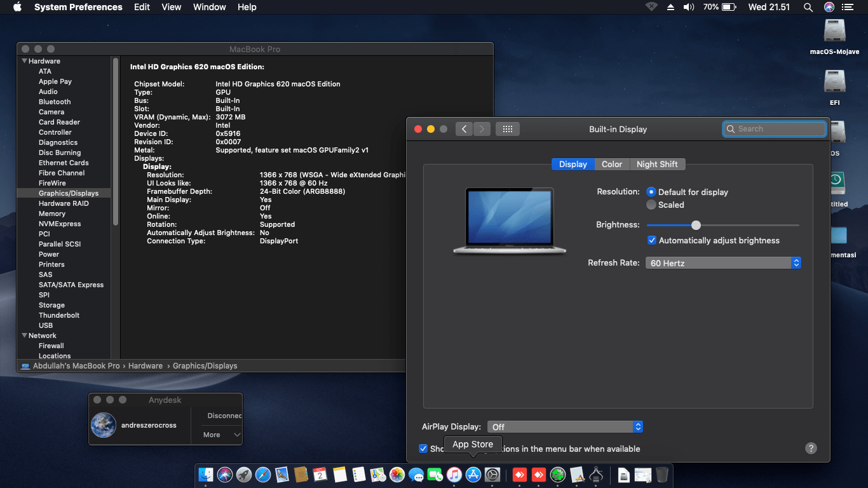Open the AirPlay Display dropdown

click(564, 426)
